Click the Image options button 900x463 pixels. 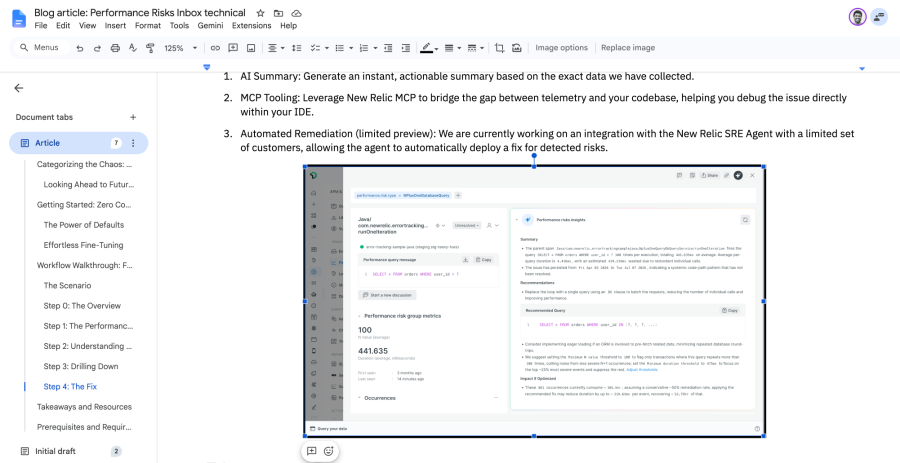pyautogui.click(x=561, y=48)
